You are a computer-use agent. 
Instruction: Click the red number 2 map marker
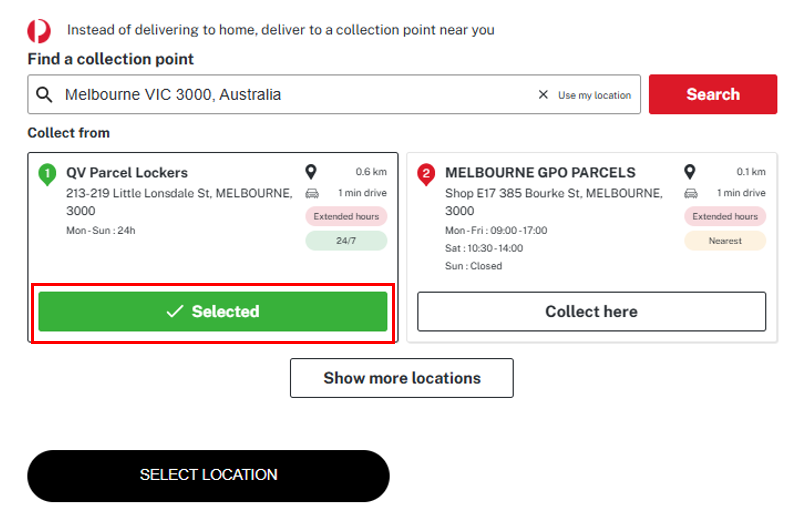point(426,174)
